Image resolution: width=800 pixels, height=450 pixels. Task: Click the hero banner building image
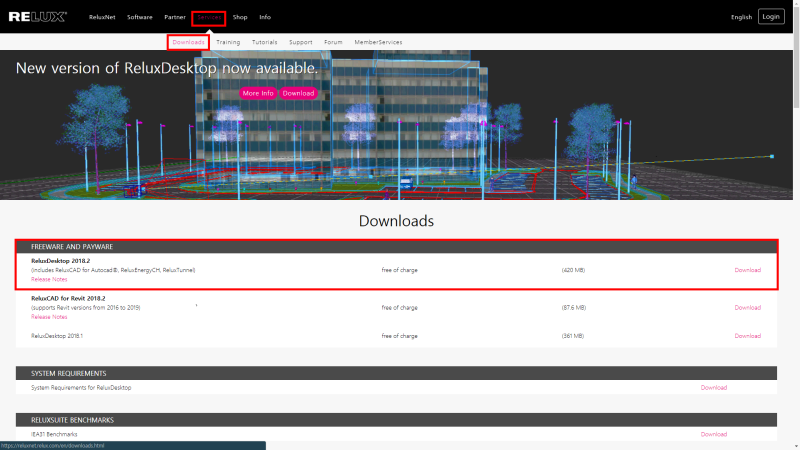click(x=396, y=125)
